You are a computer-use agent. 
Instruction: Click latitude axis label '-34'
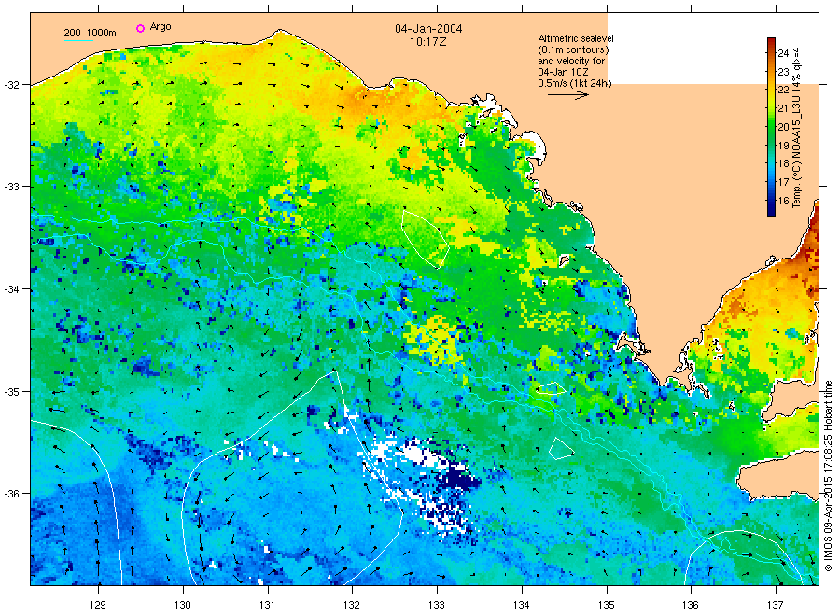pyautogui.click(x=11, y=289)
